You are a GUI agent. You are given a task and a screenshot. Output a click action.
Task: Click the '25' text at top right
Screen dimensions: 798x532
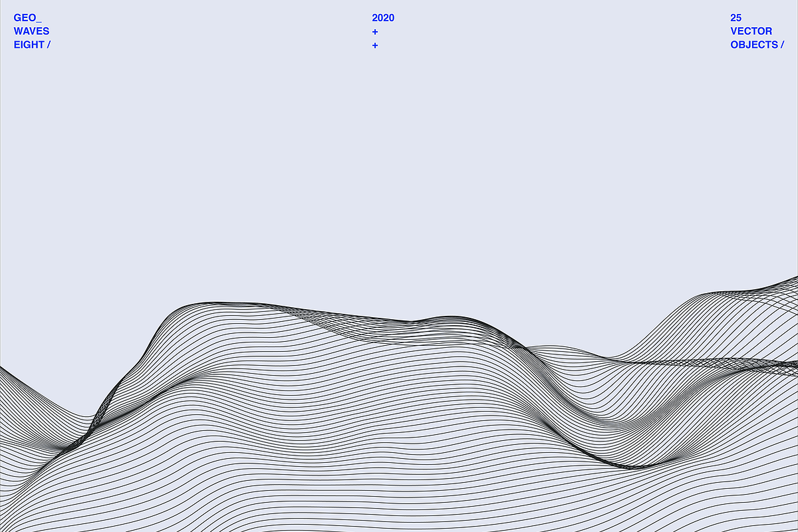pyautogui.click(x=736, y=18)
